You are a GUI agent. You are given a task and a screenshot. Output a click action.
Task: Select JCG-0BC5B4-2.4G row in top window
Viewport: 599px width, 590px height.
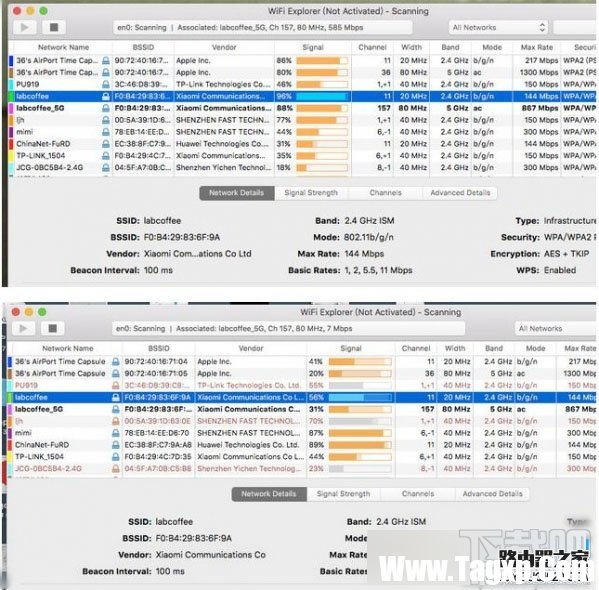pyautogui.click(x=302, y=168)
